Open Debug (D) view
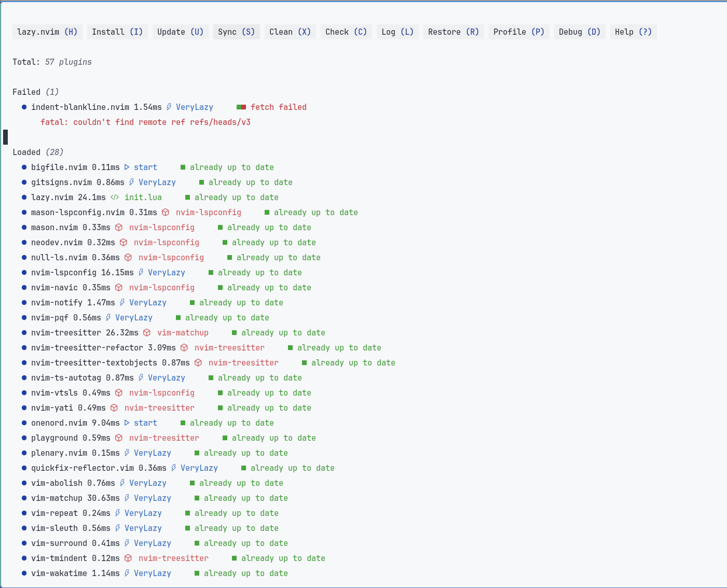Image resolution: width=727 pixels, height=588 pixels. [x=580, y=32]
